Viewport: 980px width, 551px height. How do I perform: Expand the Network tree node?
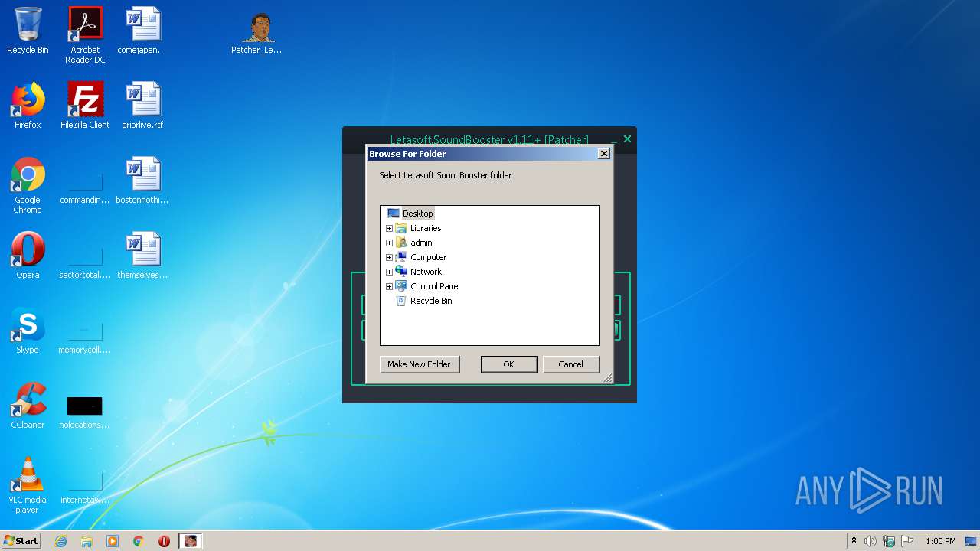tap(389, 272)
